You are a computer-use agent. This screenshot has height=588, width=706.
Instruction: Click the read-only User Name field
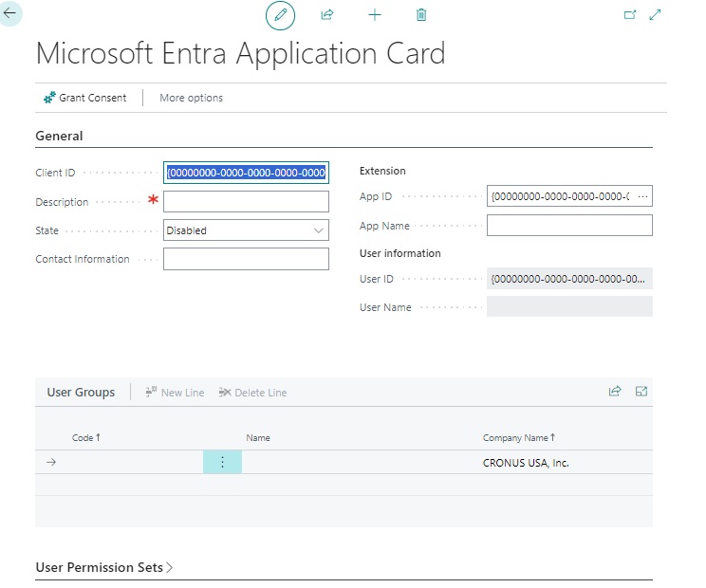pos(569,307)
